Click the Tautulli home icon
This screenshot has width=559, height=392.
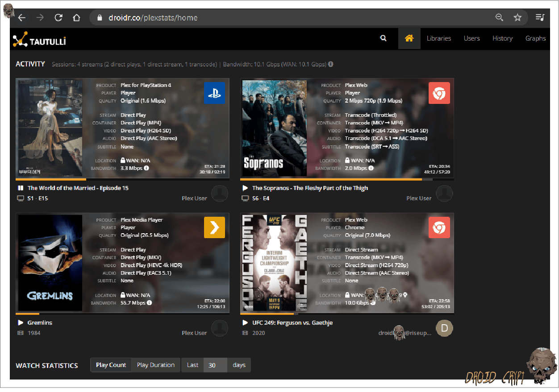click(409, 38)
